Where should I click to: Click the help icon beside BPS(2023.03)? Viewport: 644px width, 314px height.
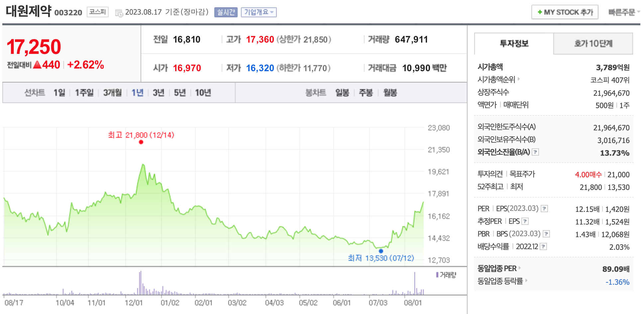click(546, 234)
